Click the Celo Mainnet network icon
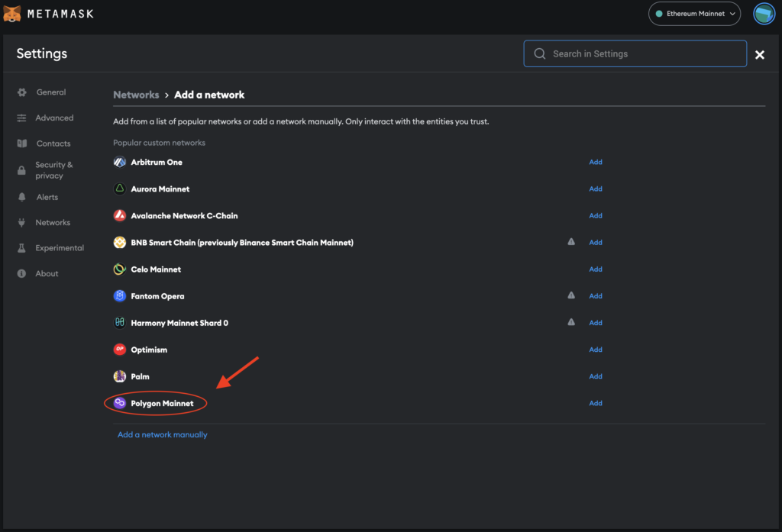Screen dimensions: 782x532 pyautogui.click(x=120, y=269)
